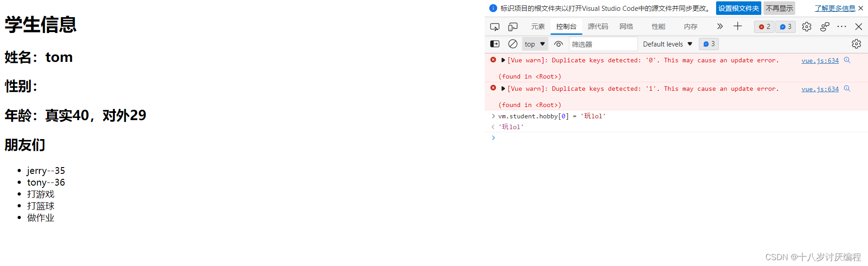The width and height of the screenshot is (868, 266).
Task: Click the 不再显示 button
Action: [779, 8]
